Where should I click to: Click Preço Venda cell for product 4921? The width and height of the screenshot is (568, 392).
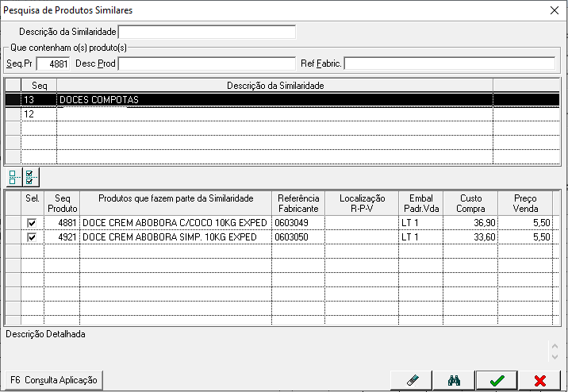tap(525, 237)
